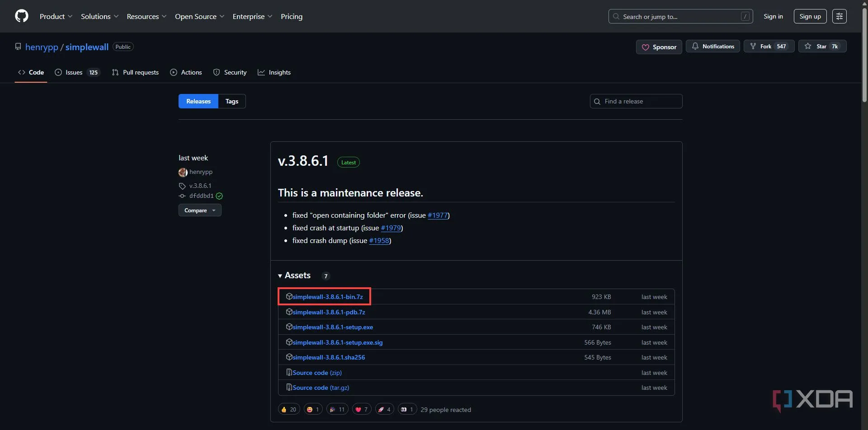Screen dimensions: 868x430
Task: Click the Latest release badge
Action: pyautogui.click(x=348, y=163)
